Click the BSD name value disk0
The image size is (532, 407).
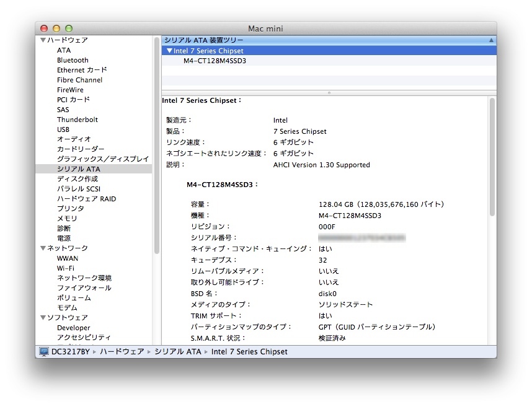pos(327,294)
